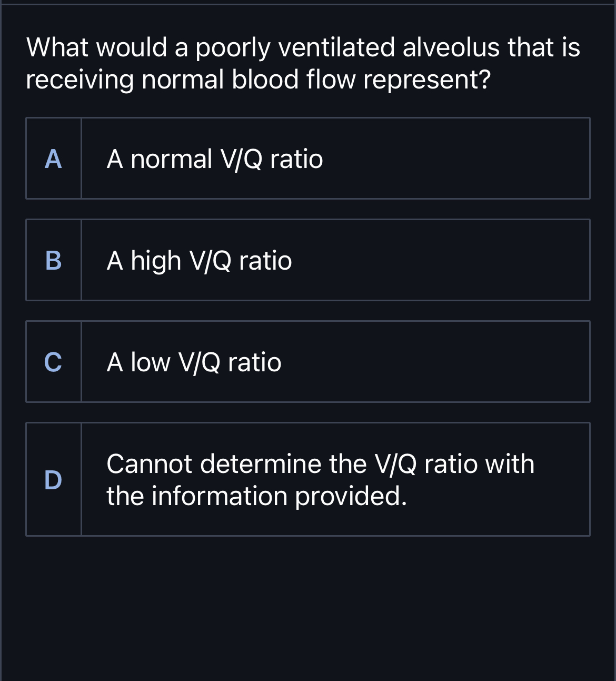Click inside option A's answer box
616x681 pixels.
pos(337,158)
